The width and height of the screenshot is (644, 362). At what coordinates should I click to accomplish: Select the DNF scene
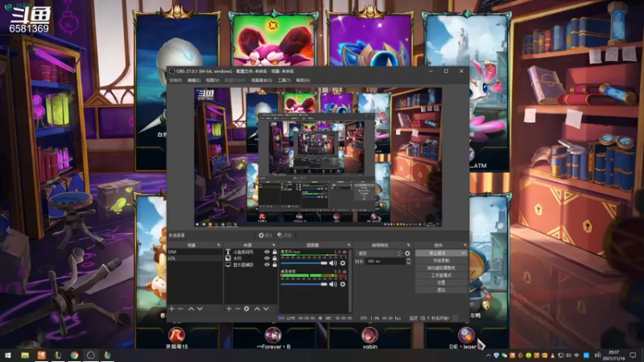pyautogui.click(x=195, y=252)
